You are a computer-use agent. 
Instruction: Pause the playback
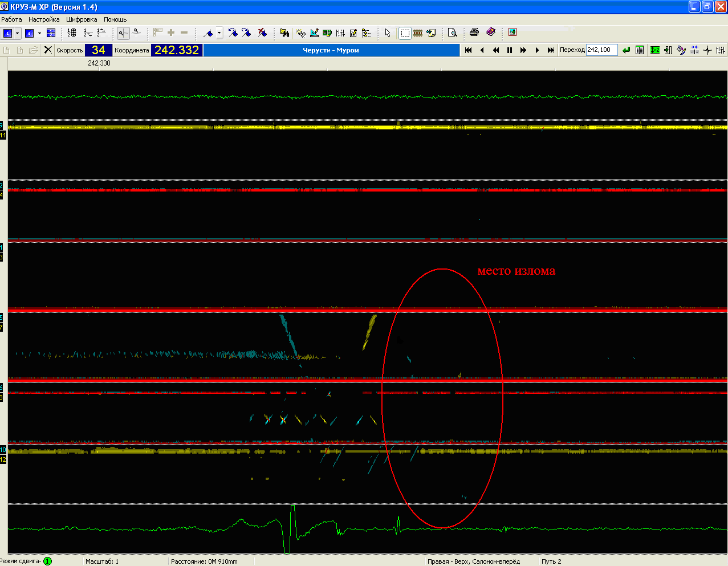(510, 50)
